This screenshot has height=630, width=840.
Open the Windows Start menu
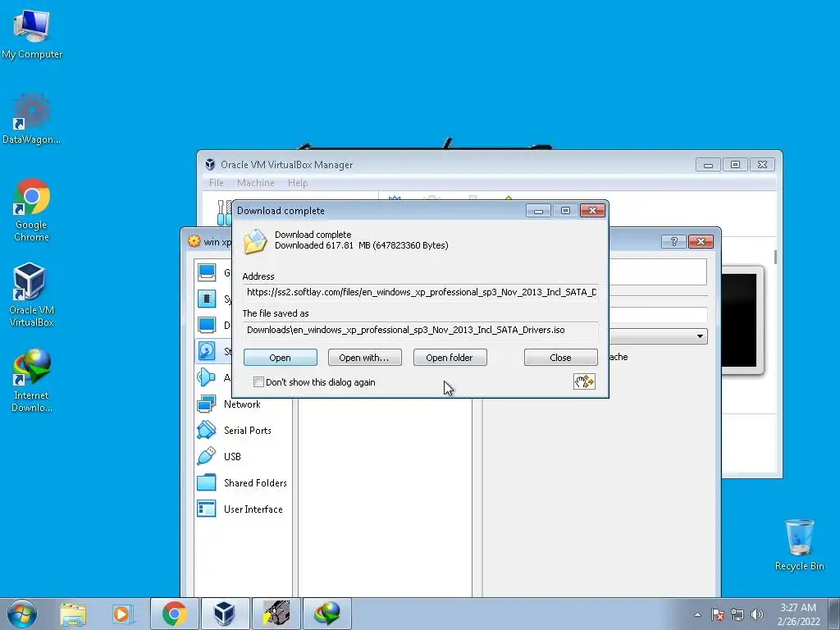22,614
